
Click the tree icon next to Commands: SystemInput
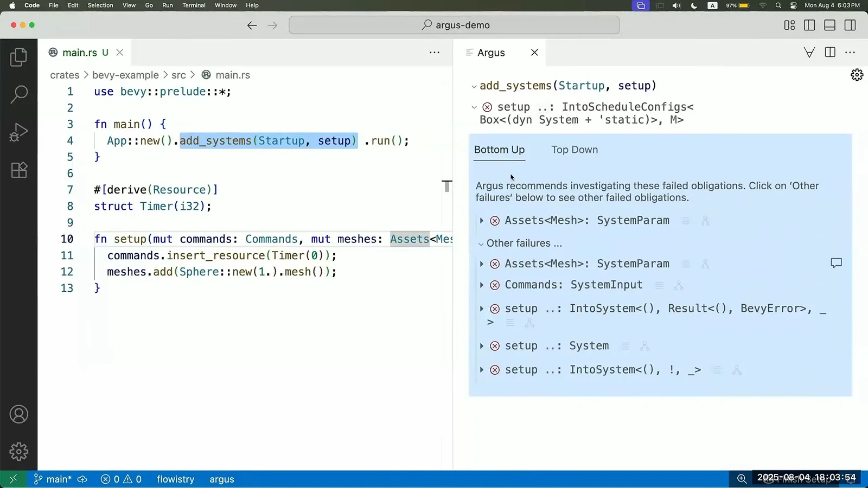point(679,285)
